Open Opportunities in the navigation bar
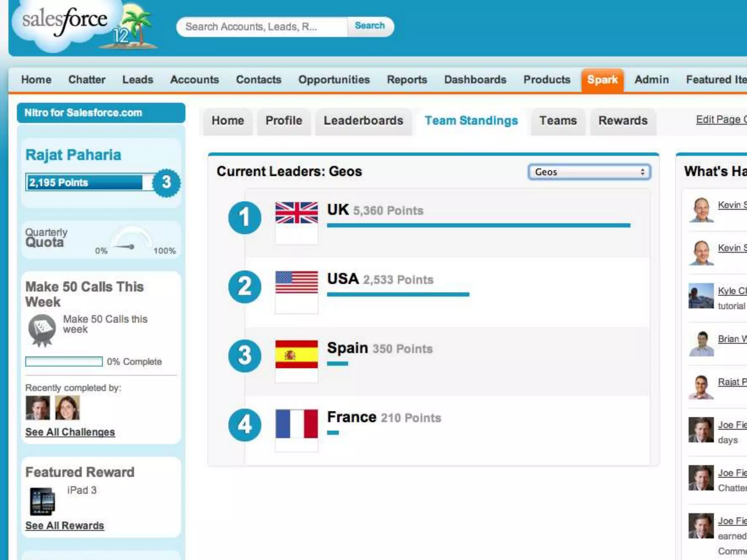Screen dimensions: 747x560 [x=334, y=80]
